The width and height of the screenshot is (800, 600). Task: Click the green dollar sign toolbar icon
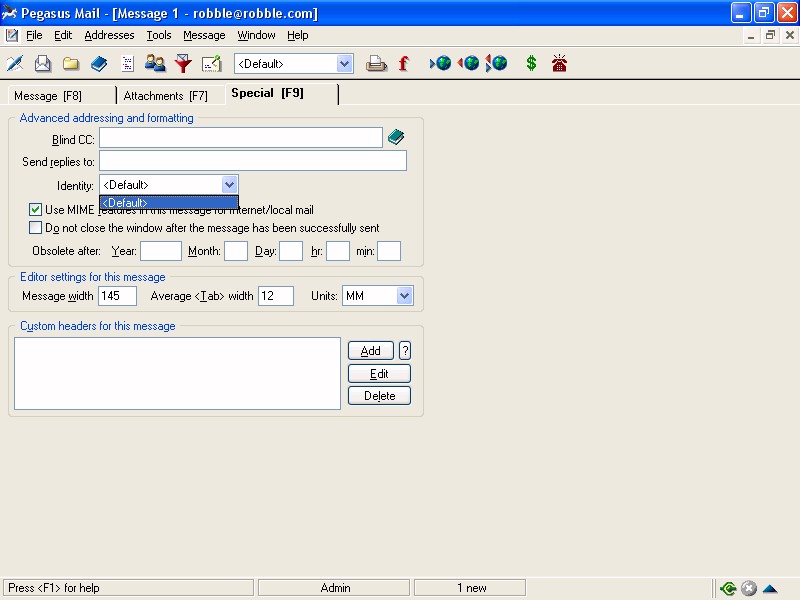click(531, 64)
